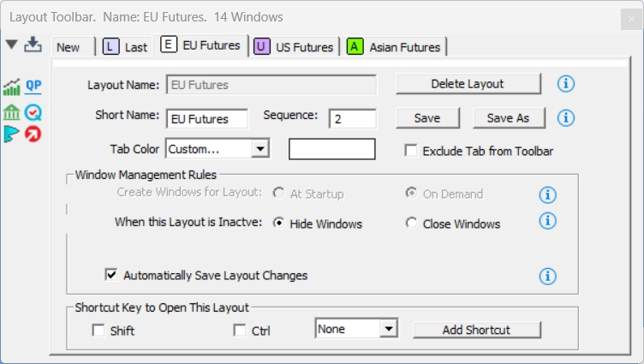Screen dimensions: 644x364
Task: Toggle Automatically Save Layout Changes
Action: click(x=110, y=275)
